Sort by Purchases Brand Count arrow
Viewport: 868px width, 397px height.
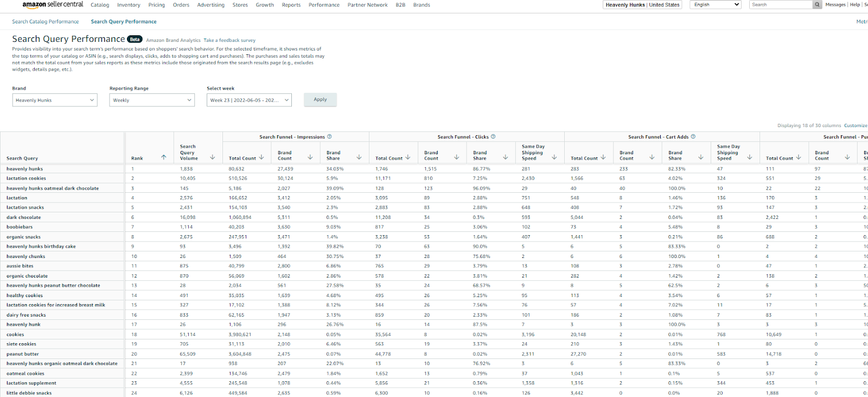coord(847,157)
